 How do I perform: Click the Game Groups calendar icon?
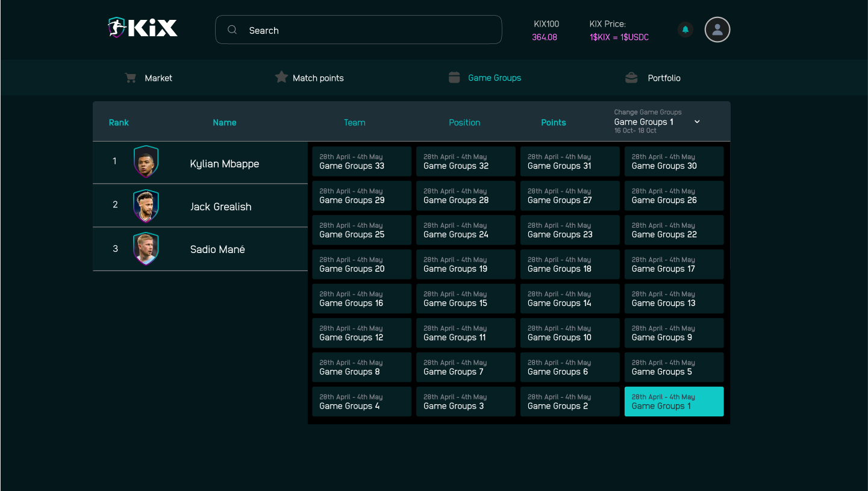pyautogui.click(x=455, y=77)
